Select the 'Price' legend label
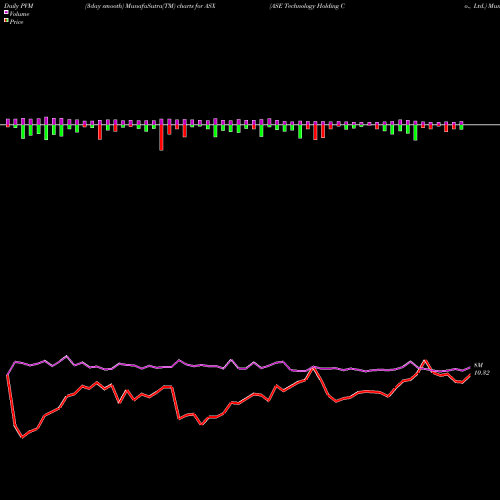Image resolution: width=500 pixels, height=500 pixels. (16, 22)
